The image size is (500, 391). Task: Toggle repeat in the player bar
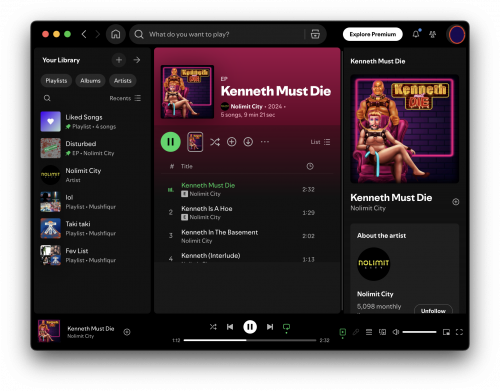coord(286,327)
